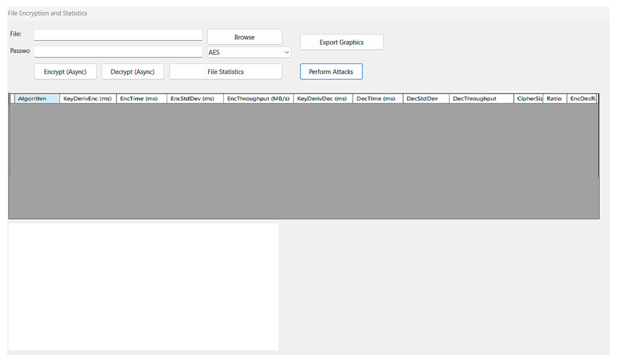Image resolution: width=617 pixels, height=364 pixels.
Task: Click the DecStdDev column header
Action: point(426,99)
